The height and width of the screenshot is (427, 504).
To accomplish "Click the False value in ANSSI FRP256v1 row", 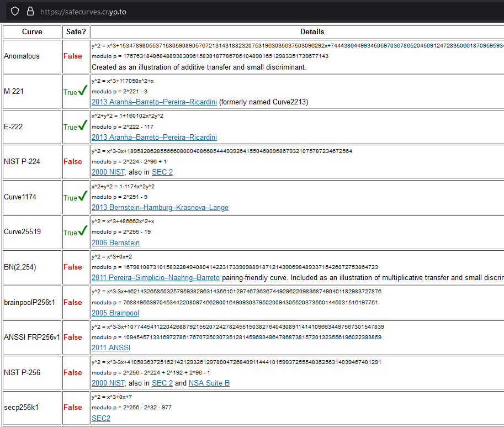I will coord(73,338).
